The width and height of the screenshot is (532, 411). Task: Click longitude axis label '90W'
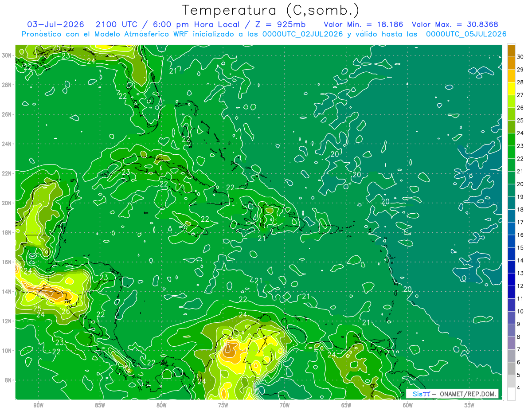(x=38, y=405)
